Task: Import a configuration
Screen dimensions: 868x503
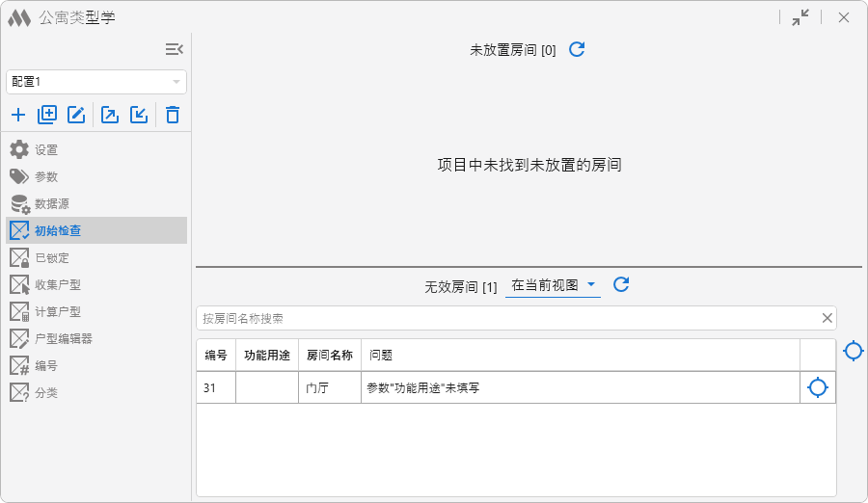Action: coord(139,116)
